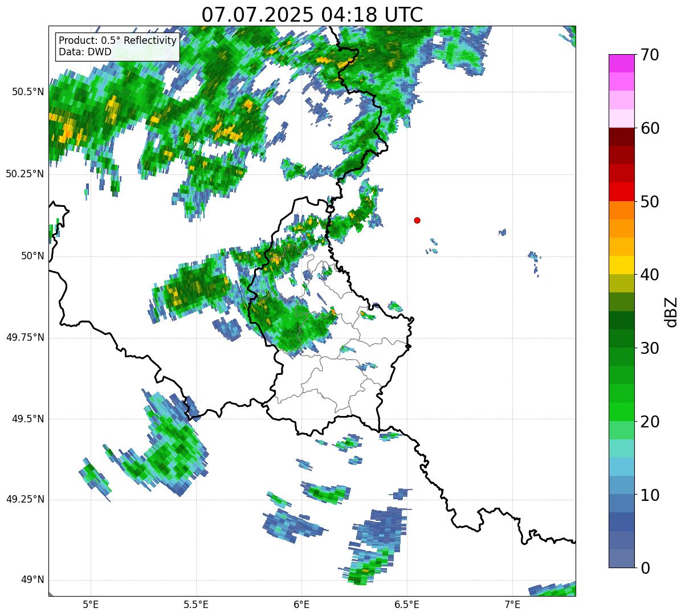
Task: Click the 50.25°N latitude label
Action: point(25,174)
